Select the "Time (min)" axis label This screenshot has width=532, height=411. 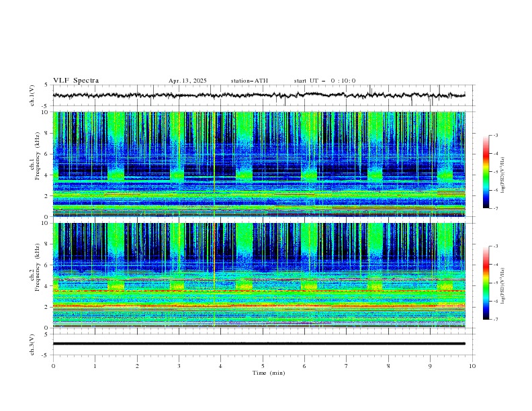[269, 373]
